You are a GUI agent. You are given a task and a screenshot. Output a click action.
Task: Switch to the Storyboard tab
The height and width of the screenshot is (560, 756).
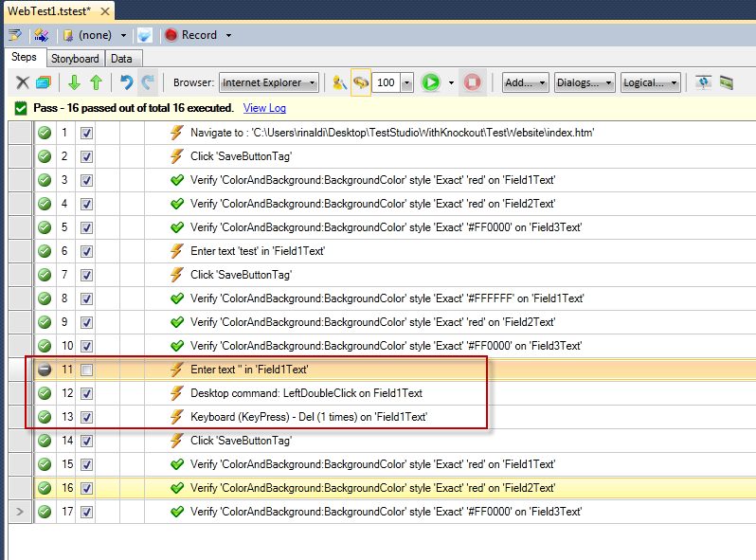click(x=75, y=59)
